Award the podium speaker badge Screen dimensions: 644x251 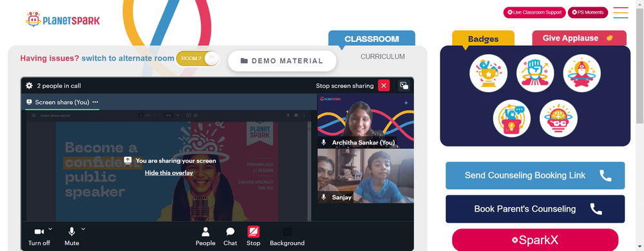pyautogui.click(x=512, y=119)
